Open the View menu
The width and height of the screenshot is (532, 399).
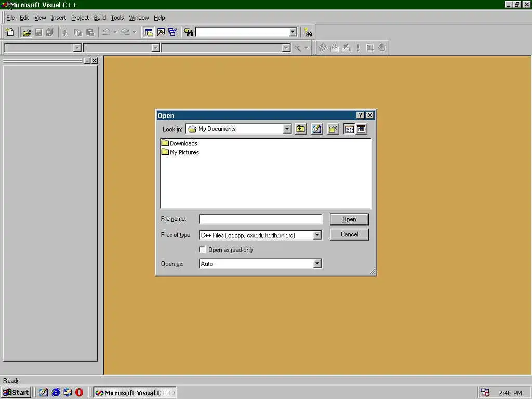click(40, 18)
